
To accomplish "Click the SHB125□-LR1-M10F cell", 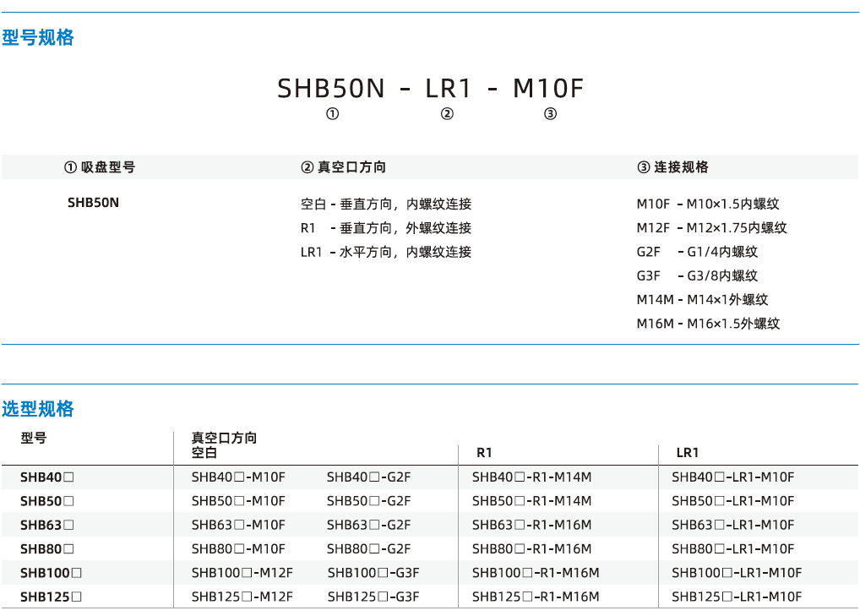I will tap(738, 597).
